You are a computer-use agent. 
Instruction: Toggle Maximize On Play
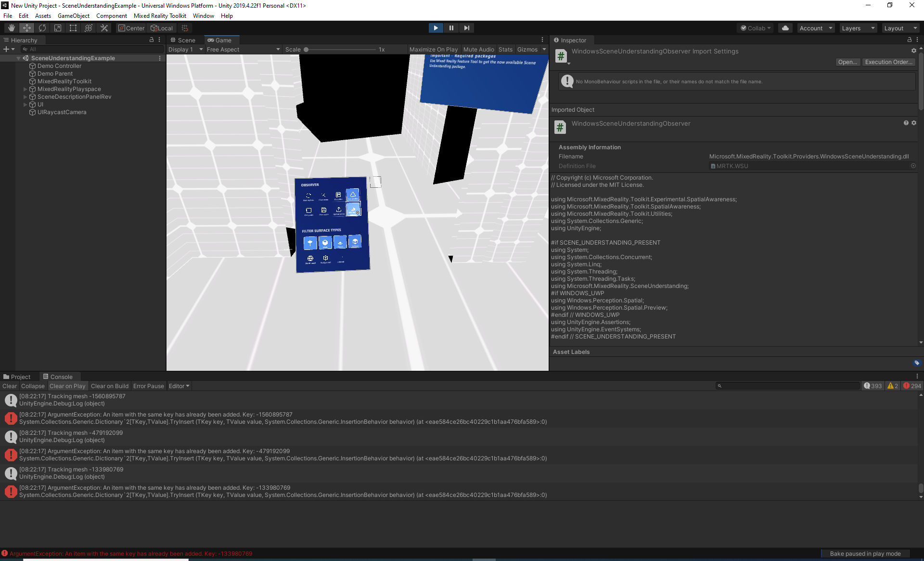point(433,49)
